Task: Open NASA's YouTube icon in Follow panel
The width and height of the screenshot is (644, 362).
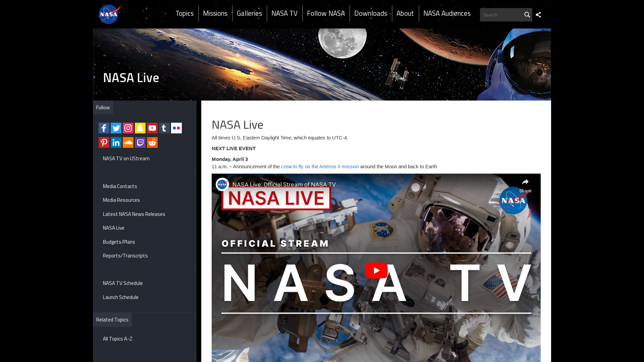Action: tap(152, 128)
